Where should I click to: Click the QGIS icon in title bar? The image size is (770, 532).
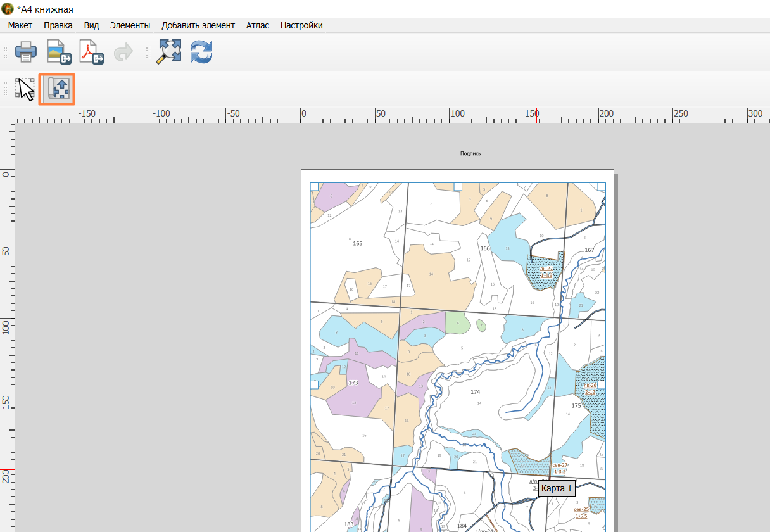(8, 9)
